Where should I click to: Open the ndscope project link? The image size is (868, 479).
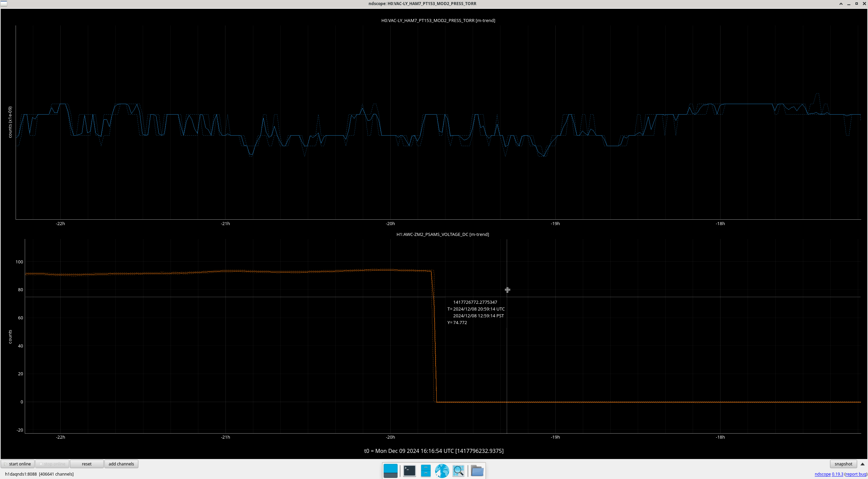tap(823, 474)
